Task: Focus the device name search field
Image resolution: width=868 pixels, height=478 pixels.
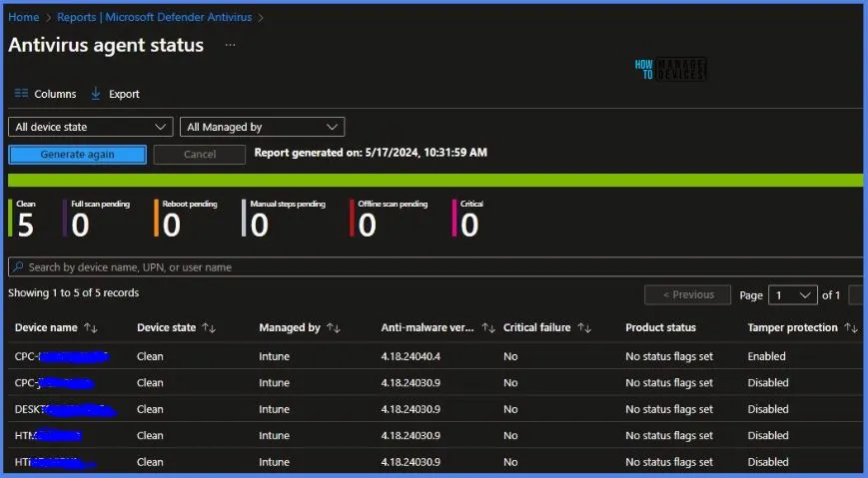Action: click(437, 266)
